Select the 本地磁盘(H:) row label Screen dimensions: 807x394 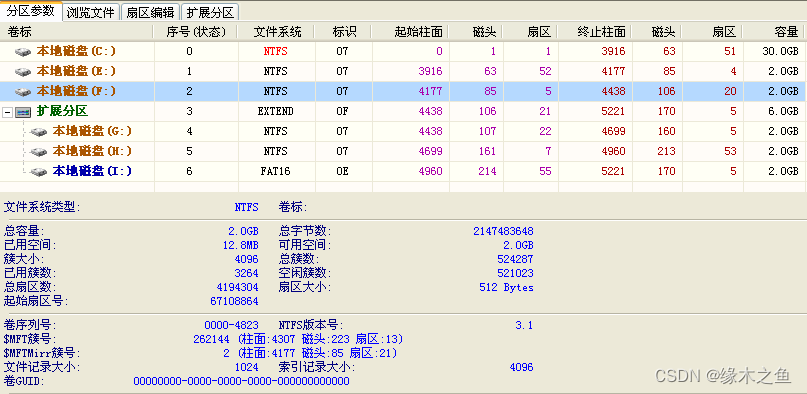pos(92,151)
